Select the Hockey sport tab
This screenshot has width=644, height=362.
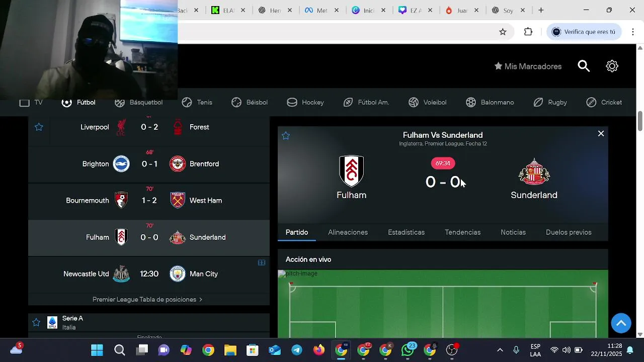click(x=305, y=103)
